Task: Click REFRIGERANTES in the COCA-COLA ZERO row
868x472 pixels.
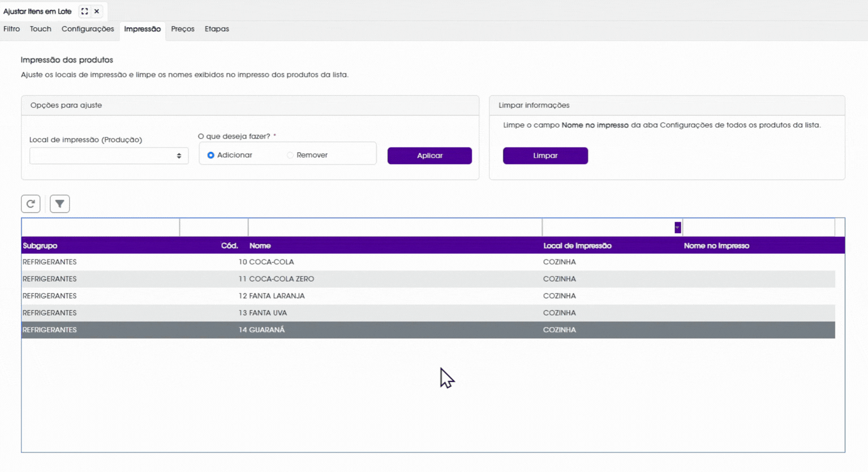Action: pos(49,279)
